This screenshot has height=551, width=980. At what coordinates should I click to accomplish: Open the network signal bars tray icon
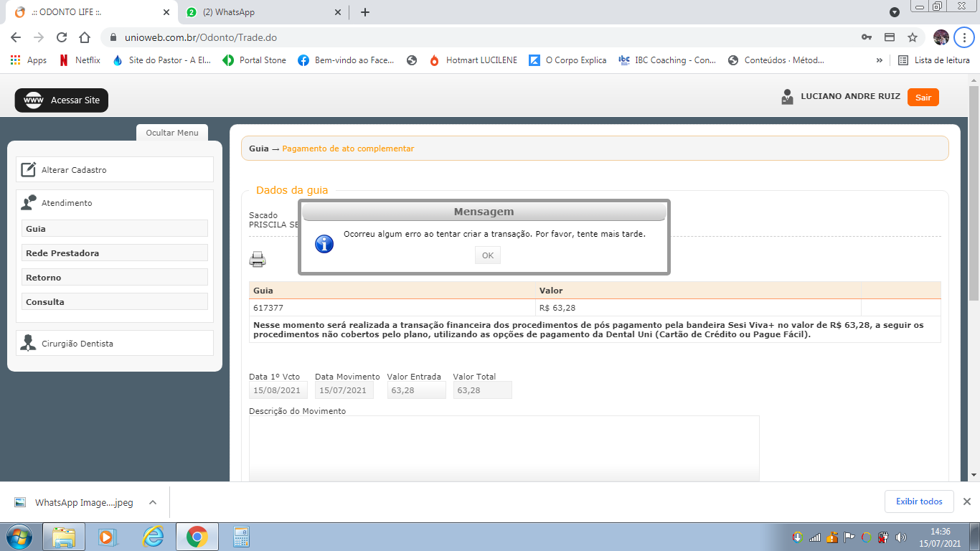(815, 537)
